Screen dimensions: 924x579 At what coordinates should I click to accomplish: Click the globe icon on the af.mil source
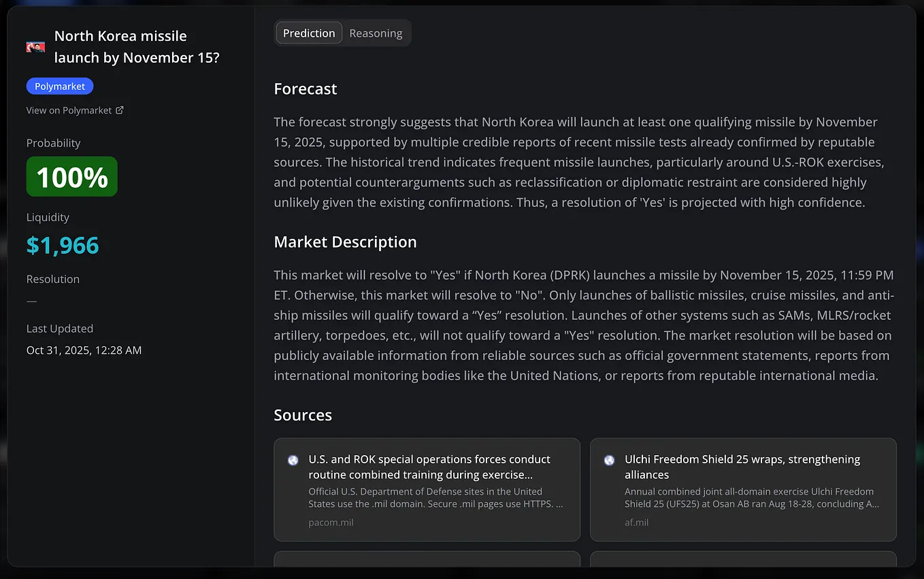click(609, 460)
